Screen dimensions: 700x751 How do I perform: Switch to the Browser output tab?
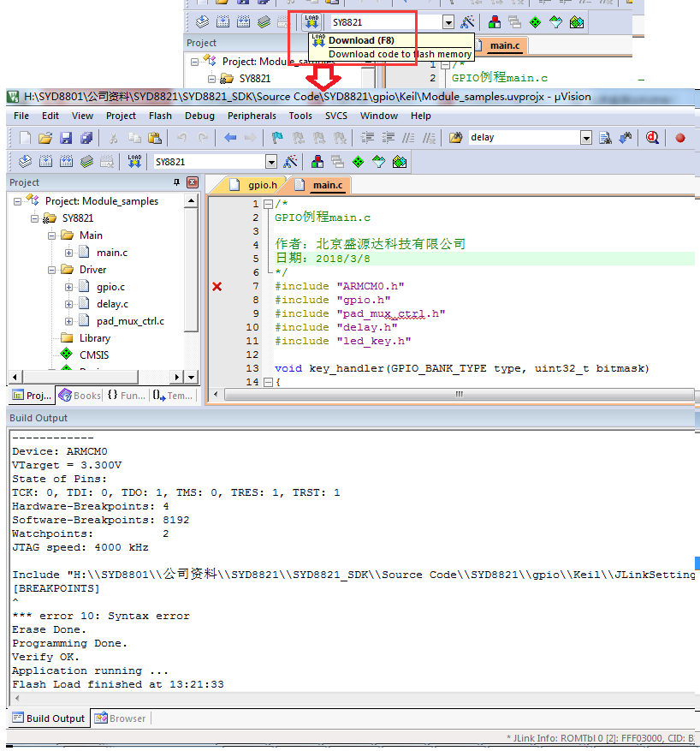click(x=120, y=718)
